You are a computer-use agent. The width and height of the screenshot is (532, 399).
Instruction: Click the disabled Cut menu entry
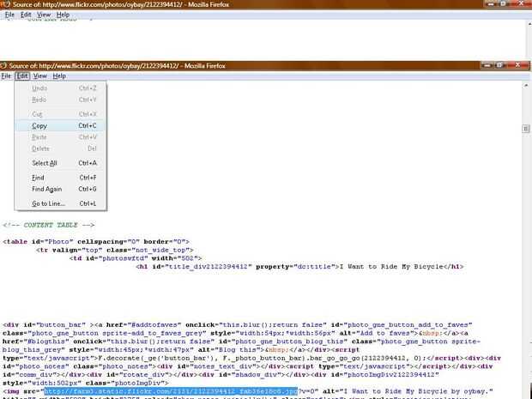(x=60, y=114)
